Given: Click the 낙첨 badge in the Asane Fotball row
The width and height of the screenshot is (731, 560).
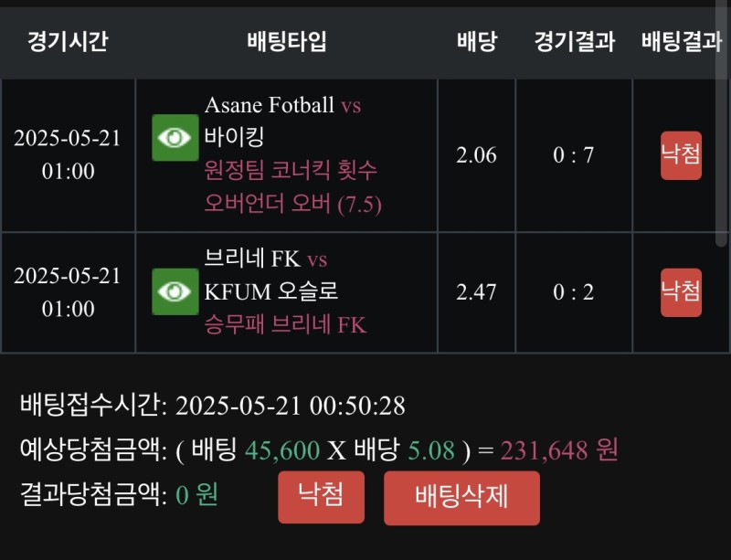Looking at the screenshot, I should pyautogui.click(x=681, y=155).
